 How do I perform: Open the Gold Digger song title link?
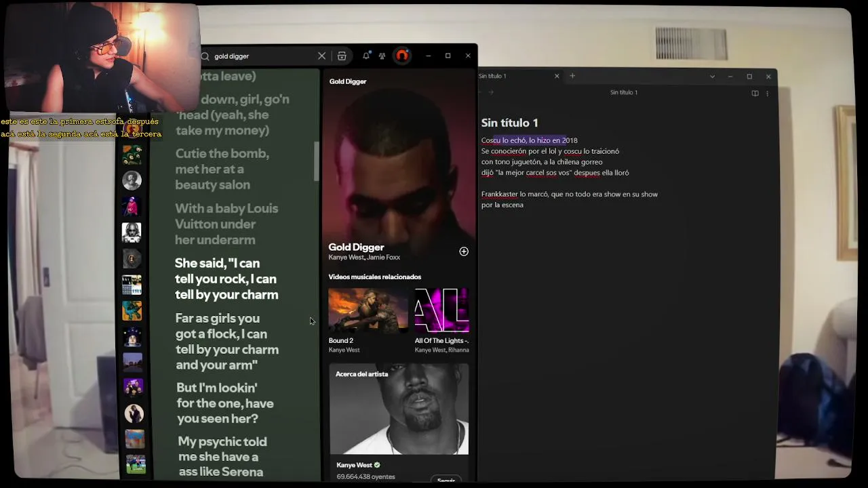356,247
